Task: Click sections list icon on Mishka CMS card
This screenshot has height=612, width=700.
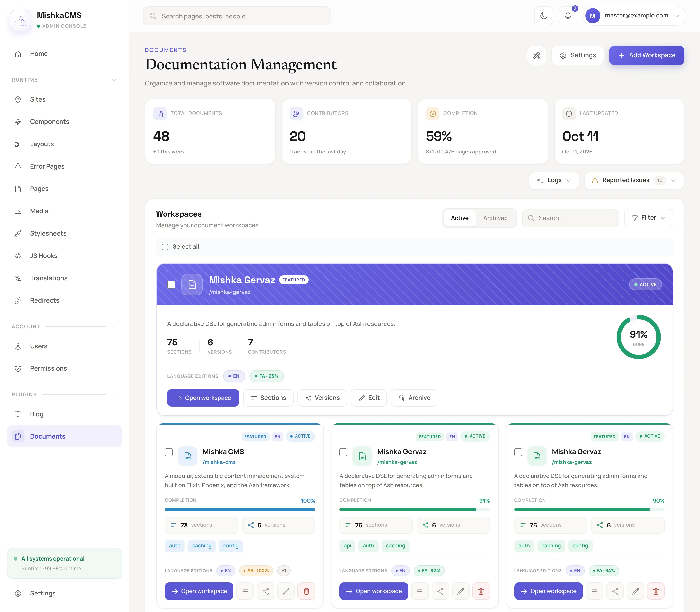Action: pyautogui.click(x=245, y=591)
